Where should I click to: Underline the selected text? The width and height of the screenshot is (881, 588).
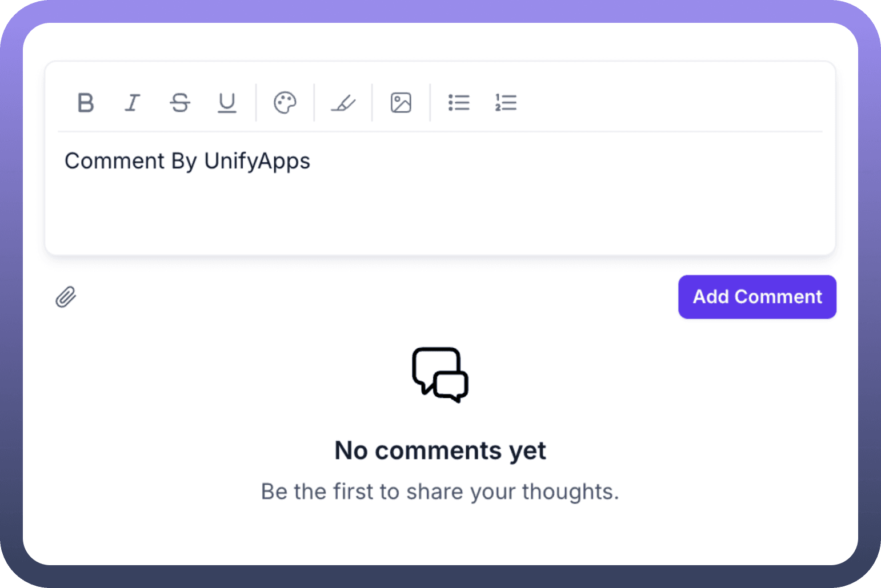[x=227, y=103]
